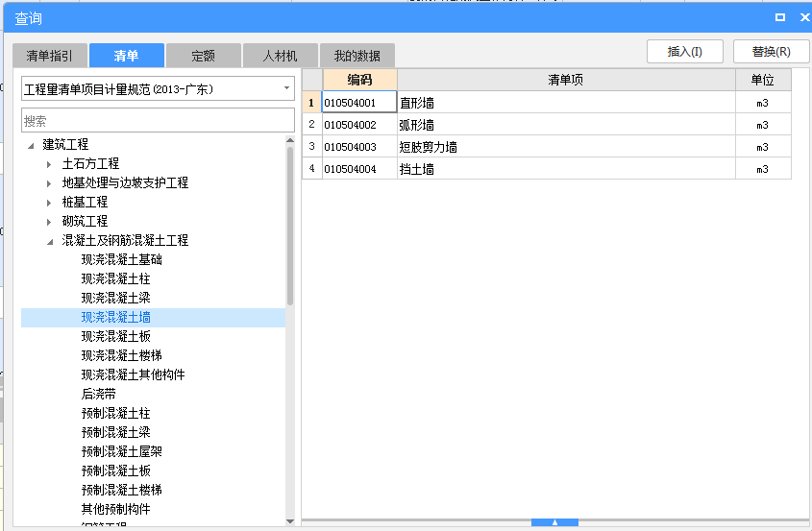
Task: Click the 插入(I) button
Action: (x=684, y=52)
